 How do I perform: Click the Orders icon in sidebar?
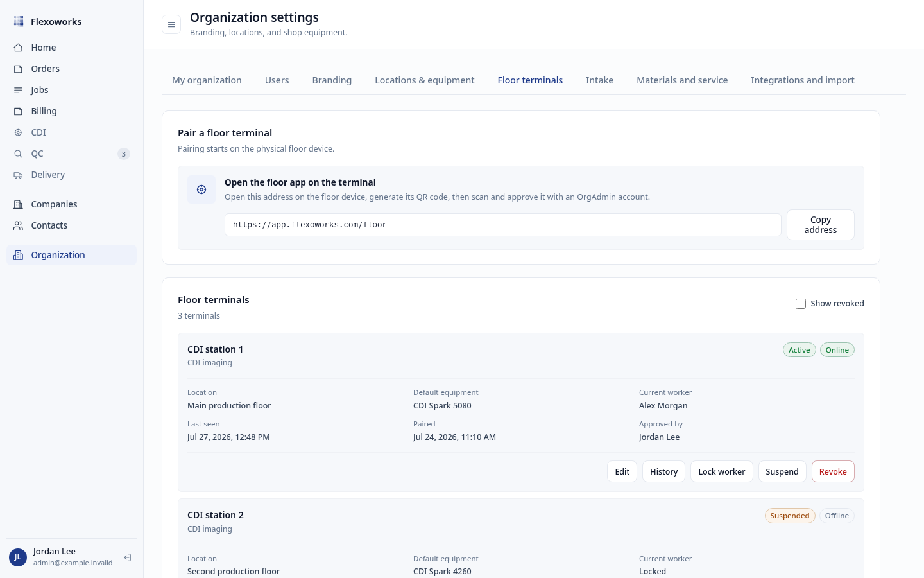tap(18, 69)
